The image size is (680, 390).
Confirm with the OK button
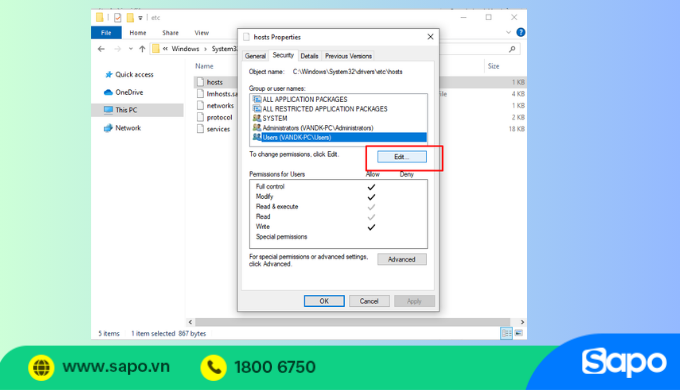324,301
